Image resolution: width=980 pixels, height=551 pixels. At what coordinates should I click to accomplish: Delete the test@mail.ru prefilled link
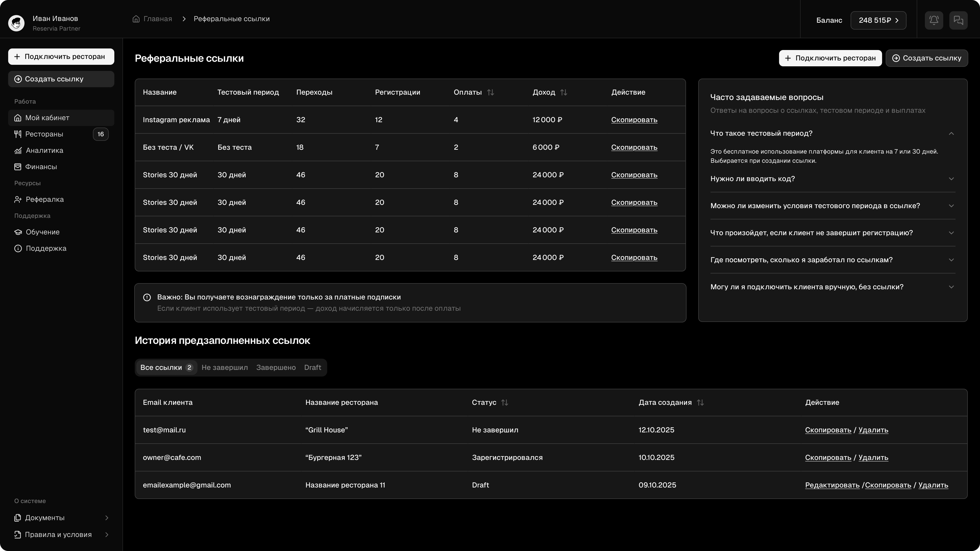pos(873,430)
